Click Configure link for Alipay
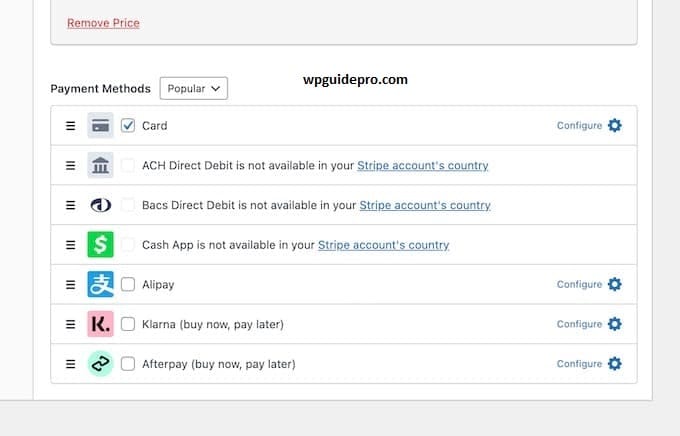The width and height of the screenshot is (680, 436). click(579, 284)
